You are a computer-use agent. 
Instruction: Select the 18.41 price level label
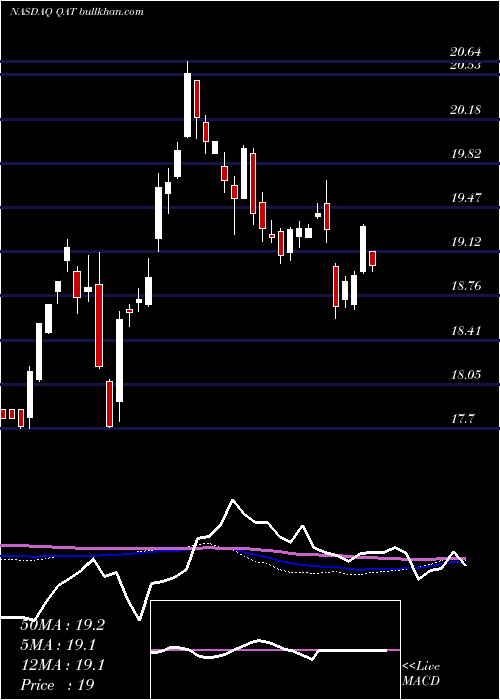tap(466, 331)
